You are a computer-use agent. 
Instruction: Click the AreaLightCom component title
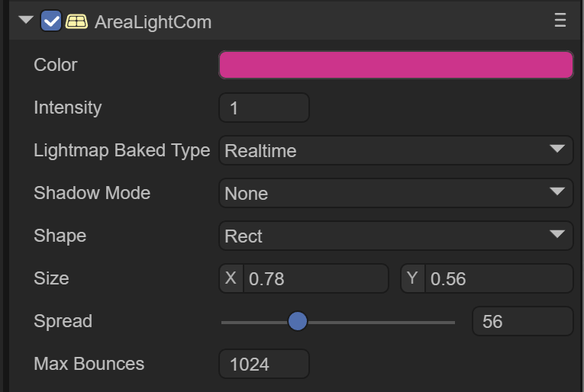click(153, 22)
